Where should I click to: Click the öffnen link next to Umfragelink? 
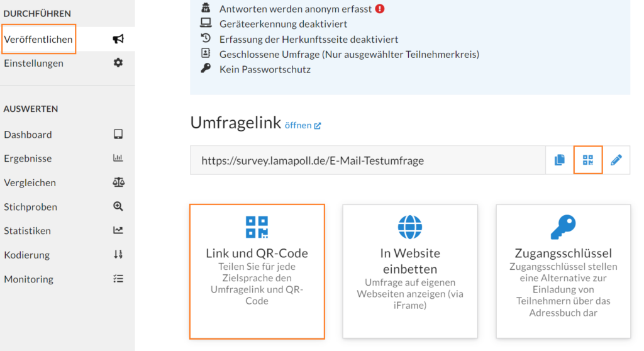click(x=303, y=125)
